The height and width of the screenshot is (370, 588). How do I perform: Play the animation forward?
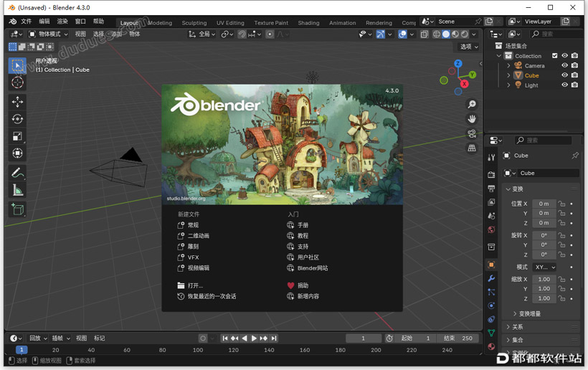254,338
